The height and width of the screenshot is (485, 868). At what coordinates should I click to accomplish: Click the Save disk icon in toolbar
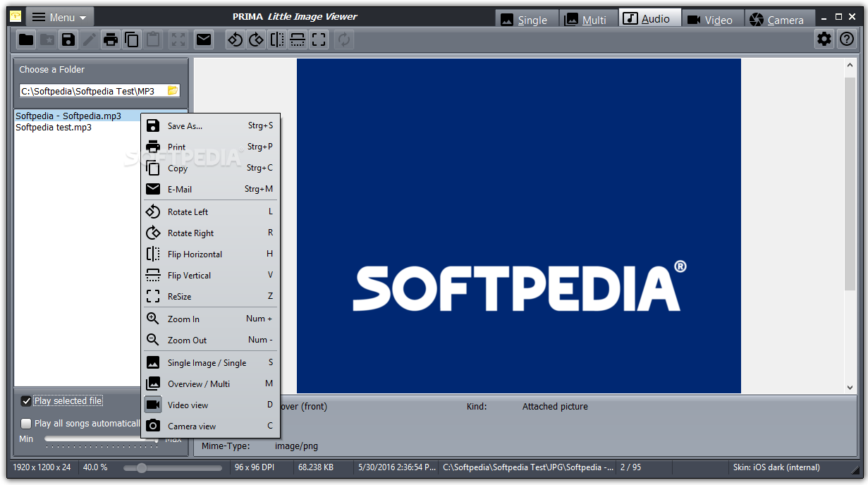(x=68, y=39)
